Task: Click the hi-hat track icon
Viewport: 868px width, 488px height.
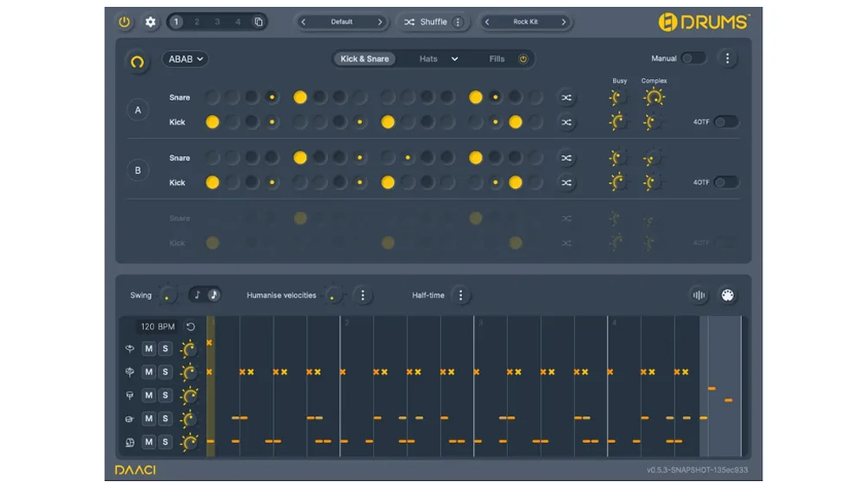Action: [130, 372]
